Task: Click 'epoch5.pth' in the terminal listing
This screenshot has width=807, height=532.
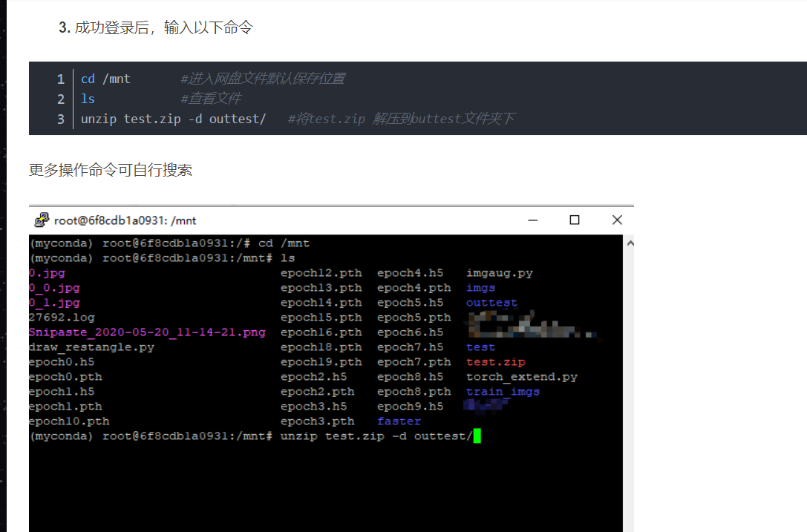Action: (x=414, y=318)
